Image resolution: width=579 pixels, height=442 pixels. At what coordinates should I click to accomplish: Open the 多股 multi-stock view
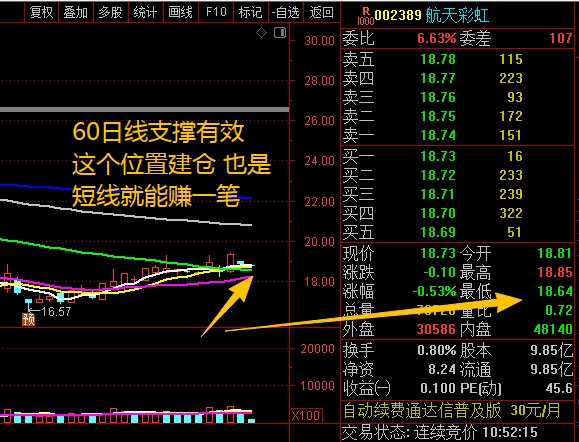coord(110,13)
